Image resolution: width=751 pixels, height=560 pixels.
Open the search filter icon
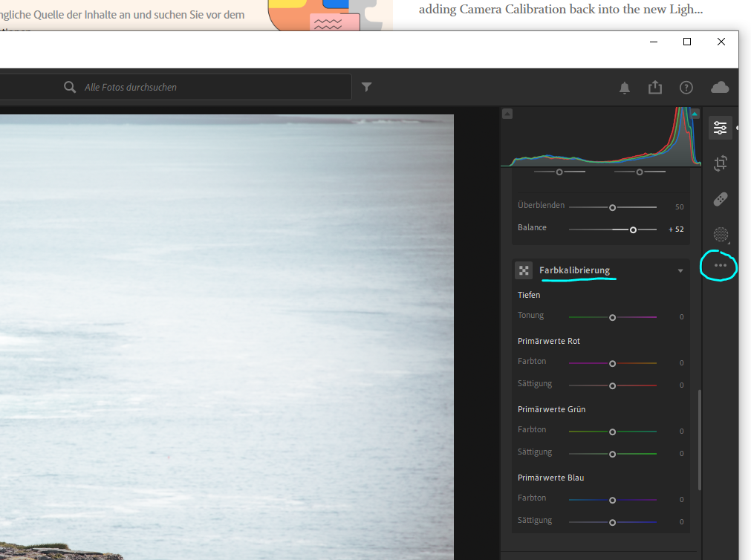point(366,87)
